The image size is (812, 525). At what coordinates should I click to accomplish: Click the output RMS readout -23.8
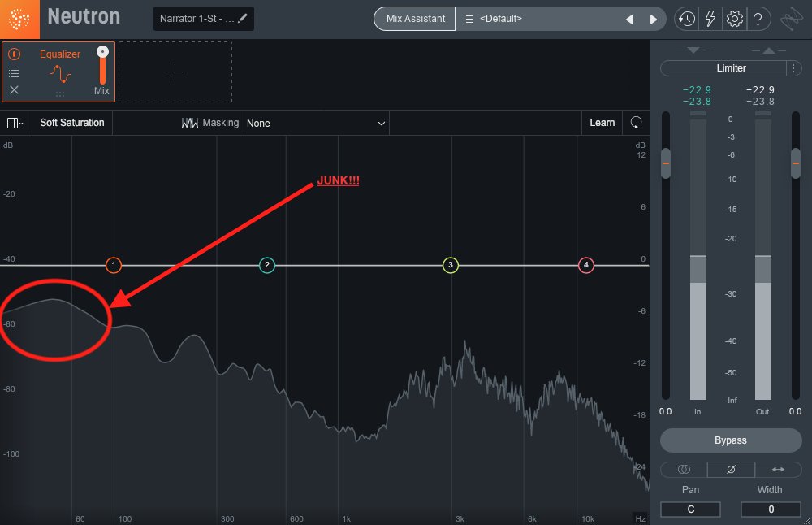(x=760, y=102)
